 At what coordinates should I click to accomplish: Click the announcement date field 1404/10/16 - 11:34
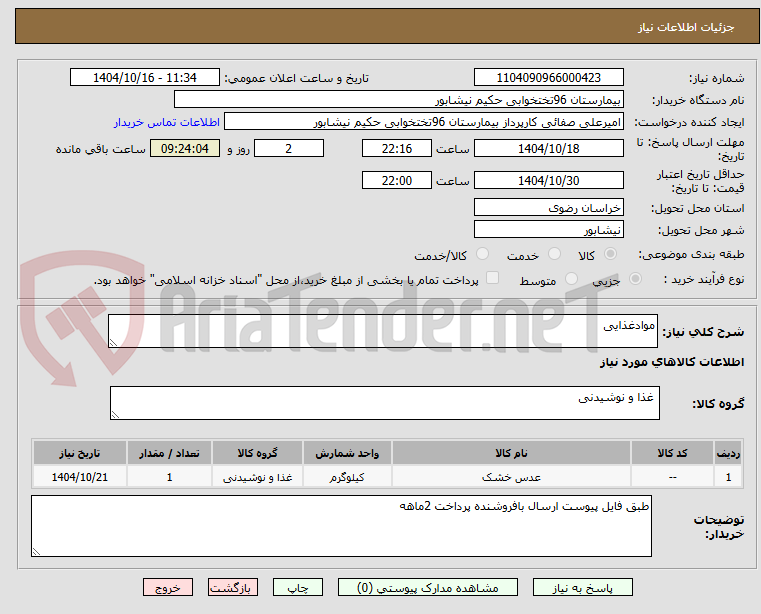(x=145, y=78)
